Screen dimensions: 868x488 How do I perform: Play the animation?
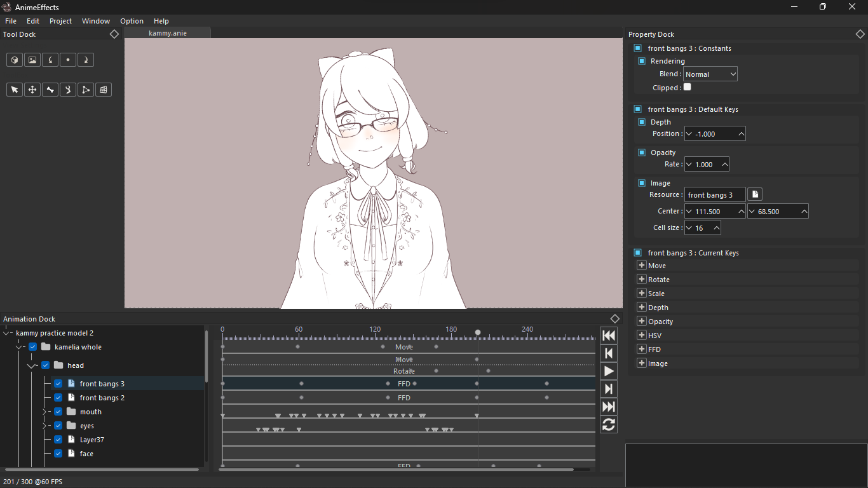pyautogui.click(x=609, y=371)
